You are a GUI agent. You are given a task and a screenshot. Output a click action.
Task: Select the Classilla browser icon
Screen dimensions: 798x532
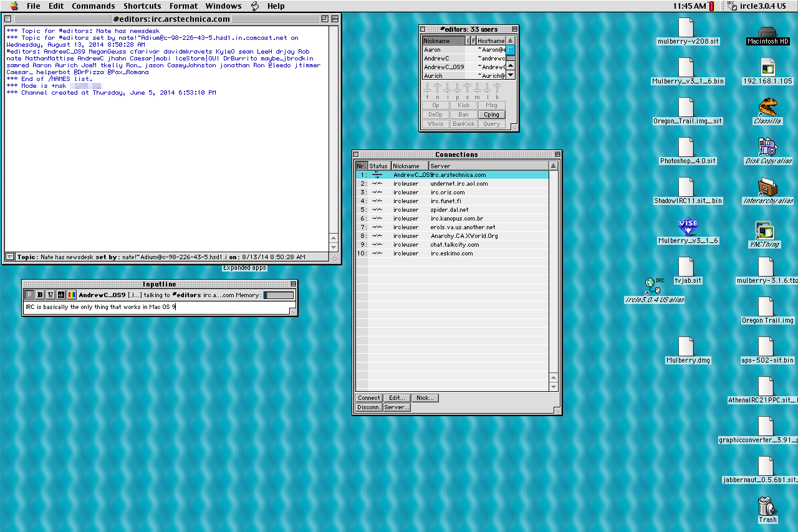(x=767, y=112)
